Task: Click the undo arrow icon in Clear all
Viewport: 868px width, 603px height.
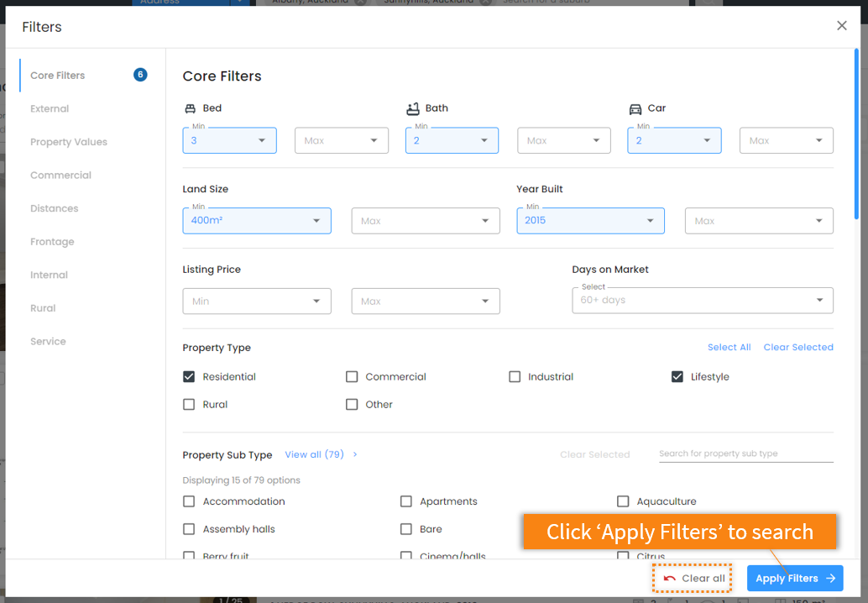Action: pos(669,578)
